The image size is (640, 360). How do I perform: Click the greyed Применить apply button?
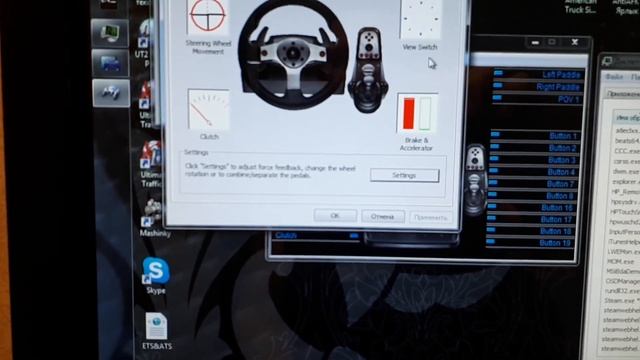[431, 217]
